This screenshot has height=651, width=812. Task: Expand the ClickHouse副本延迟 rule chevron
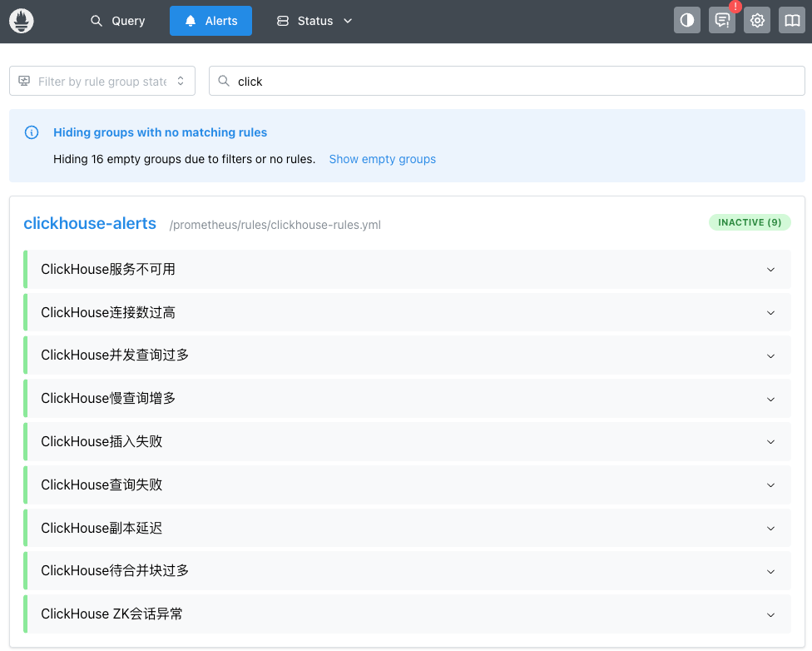click(770, 529)
